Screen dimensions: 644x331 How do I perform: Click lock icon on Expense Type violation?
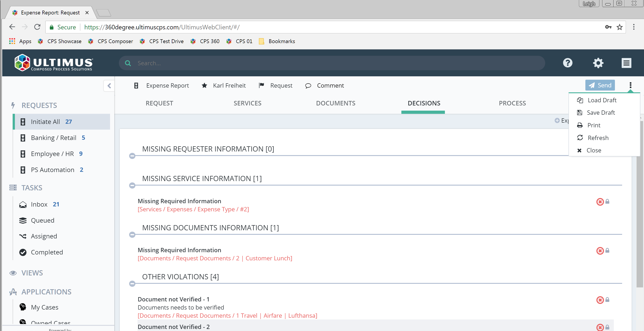[x=607, y=201]
